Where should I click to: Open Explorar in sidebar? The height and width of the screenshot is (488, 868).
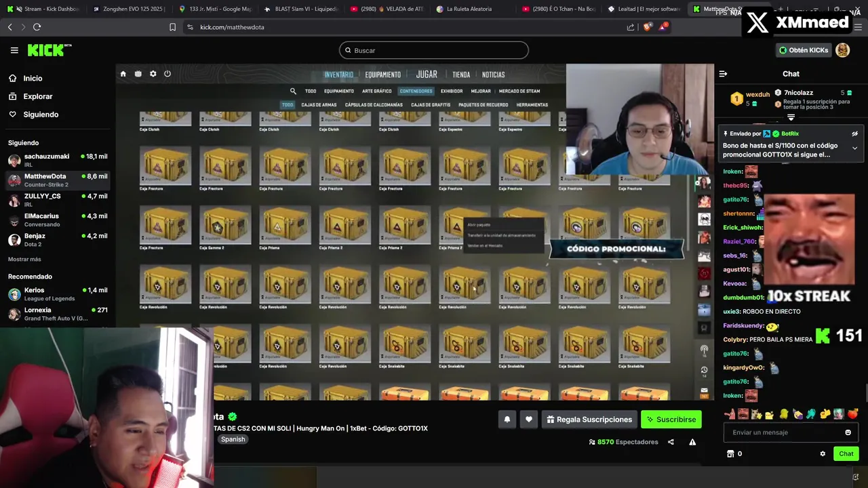pyautogui.click(x=37, y=96)
